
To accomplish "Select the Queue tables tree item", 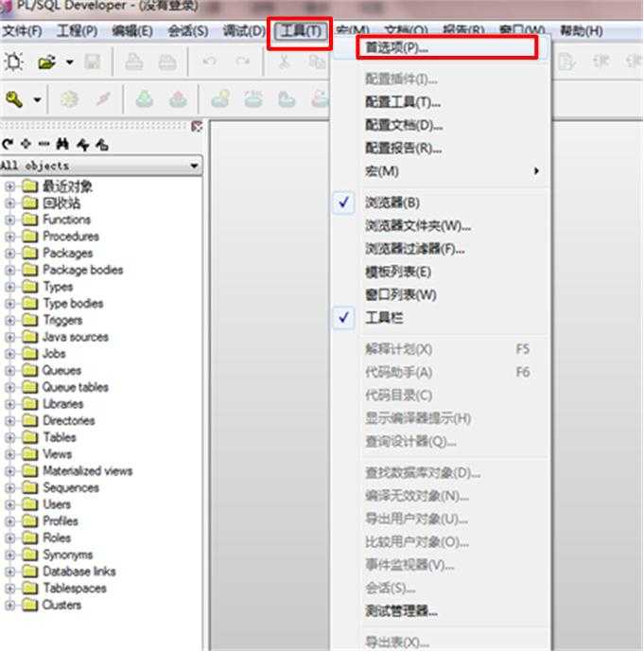I will point(76,387).
